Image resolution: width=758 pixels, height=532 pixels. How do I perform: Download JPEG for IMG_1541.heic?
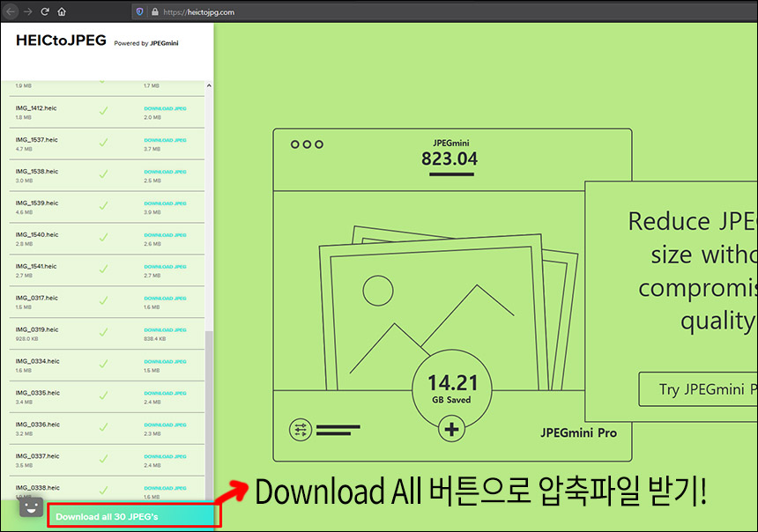[165, 267]
